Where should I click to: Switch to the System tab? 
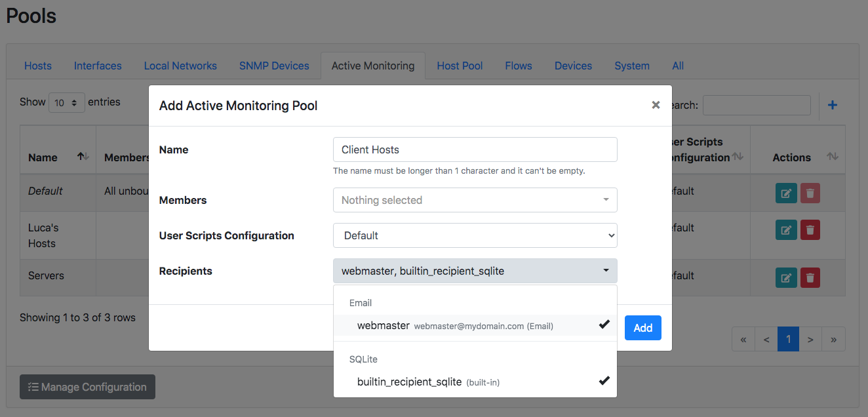632,66
